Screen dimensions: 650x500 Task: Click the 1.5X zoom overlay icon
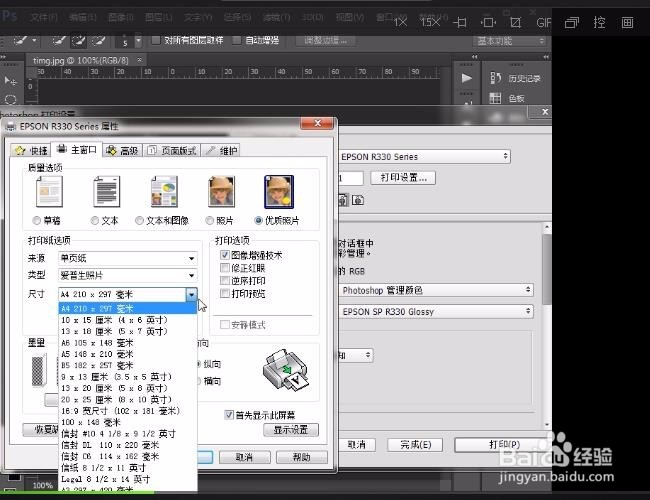coord(430,22)
